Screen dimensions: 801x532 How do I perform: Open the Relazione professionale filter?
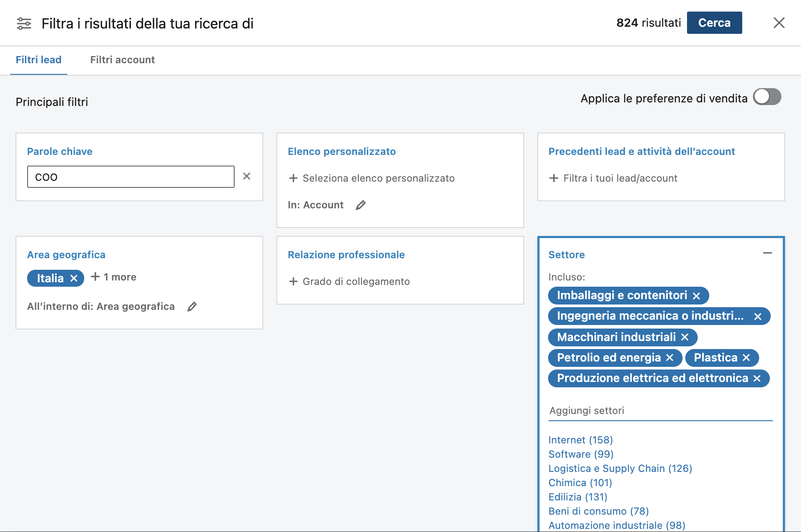pos(346,255)
